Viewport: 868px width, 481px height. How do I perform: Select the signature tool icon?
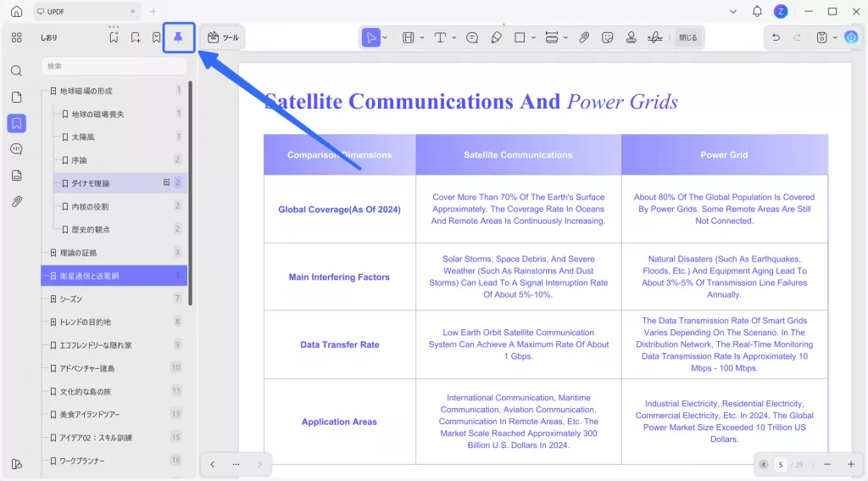pos(655,37)
